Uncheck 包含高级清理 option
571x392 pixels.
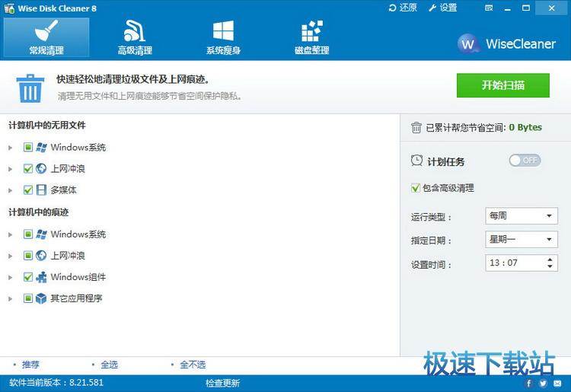tap(416, 188)
